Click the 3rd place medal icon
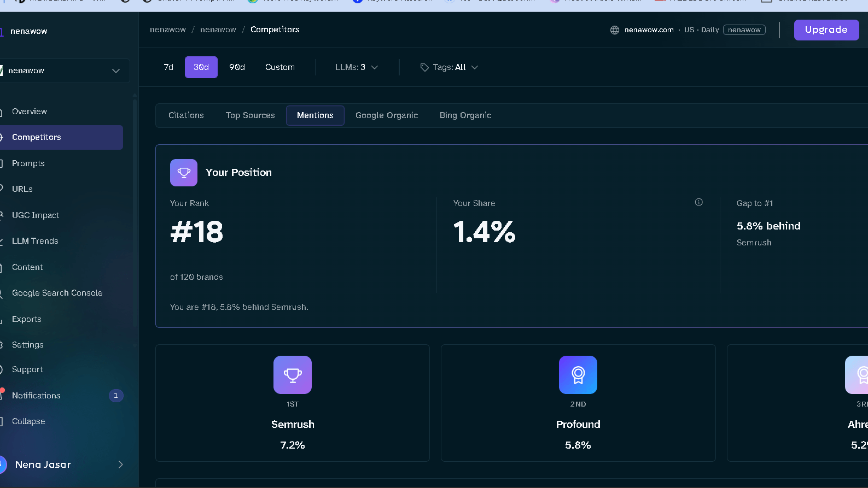 (x=857, y=375)
